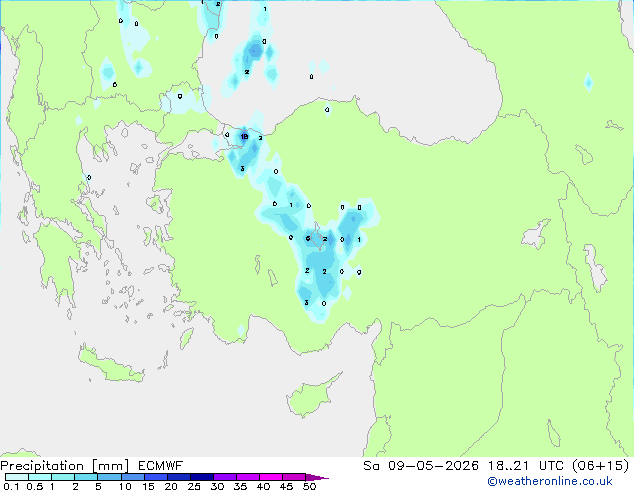The height and width of the screenshot is (490, 634).
Task: Click the '10' legend scale label
Action: (125, 486)
